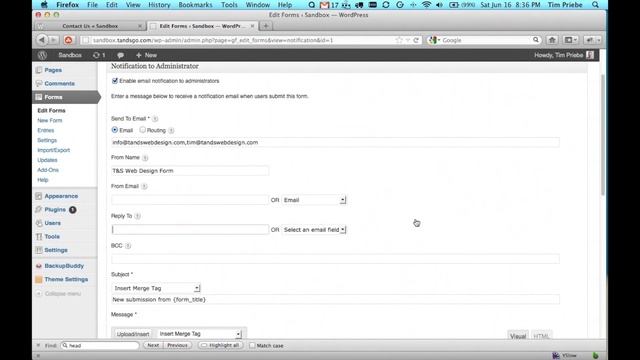
Task: Go to browser Home icon
Action: coord(552,40)
